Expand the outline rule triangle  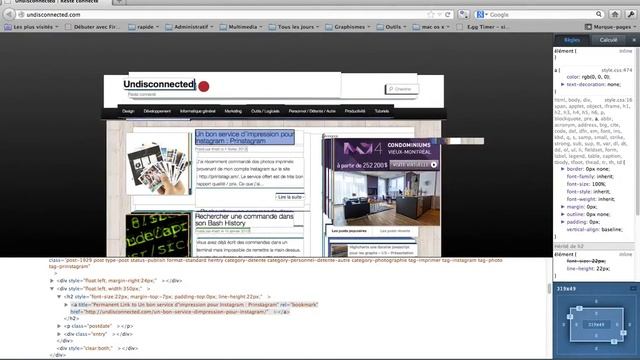click(562, 214)
